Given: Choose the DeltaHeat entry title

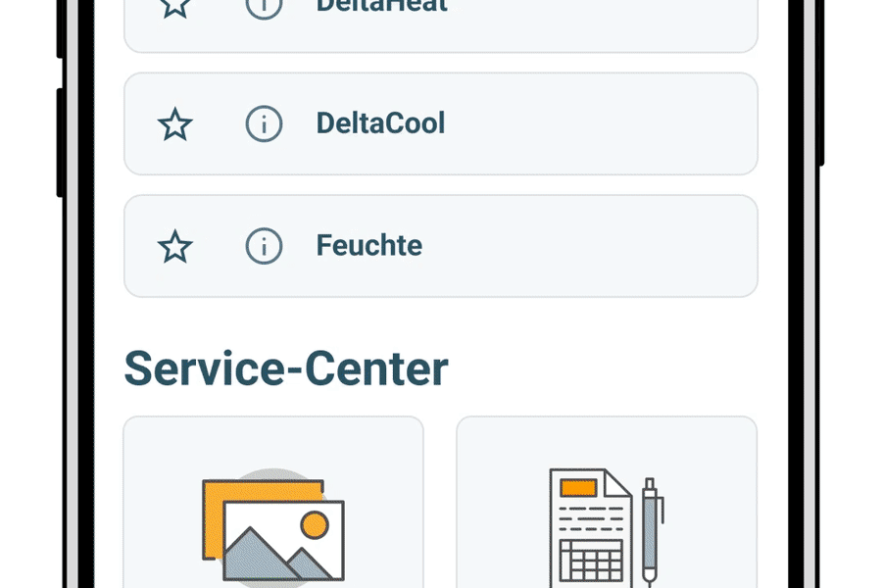Looking at the screenshot, I should 381,7.
